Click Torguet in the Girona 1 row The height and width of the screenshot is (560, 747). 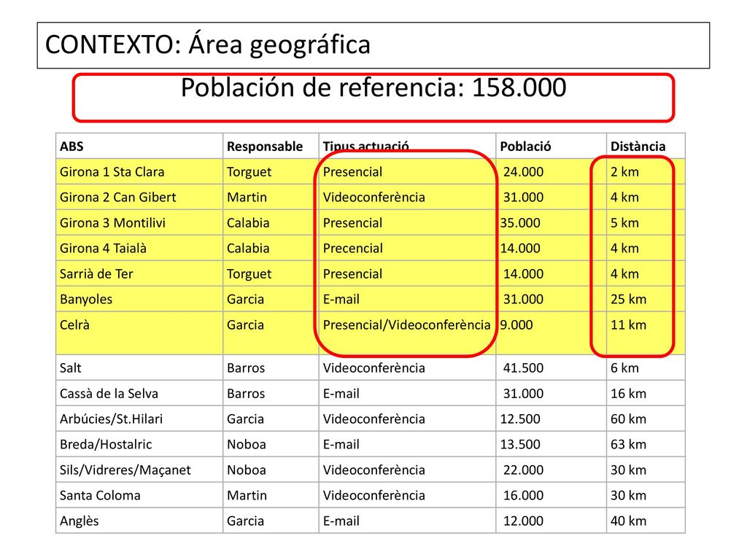point(249,172)
